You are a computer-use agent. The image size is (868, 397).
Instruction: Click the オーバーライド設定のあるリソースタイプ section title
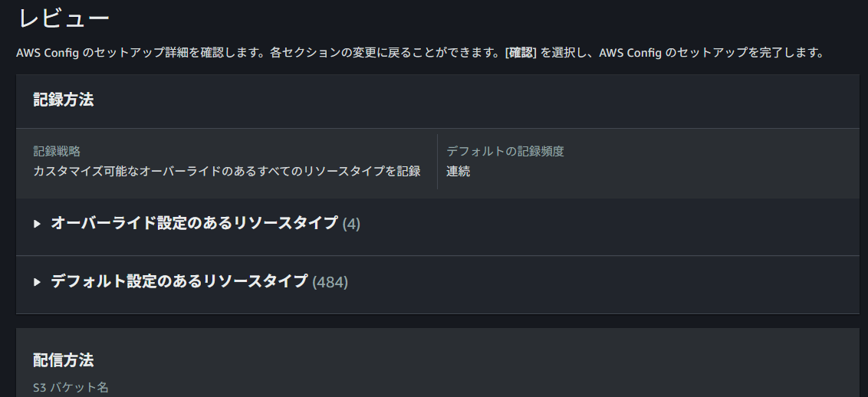[x=194, y=223]
